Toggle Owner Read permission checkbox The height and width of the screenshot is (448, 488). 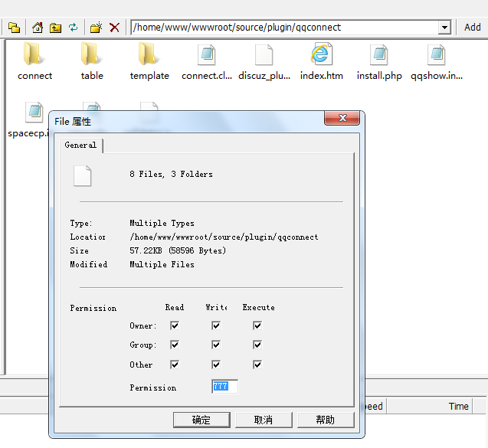coord(175,325)
